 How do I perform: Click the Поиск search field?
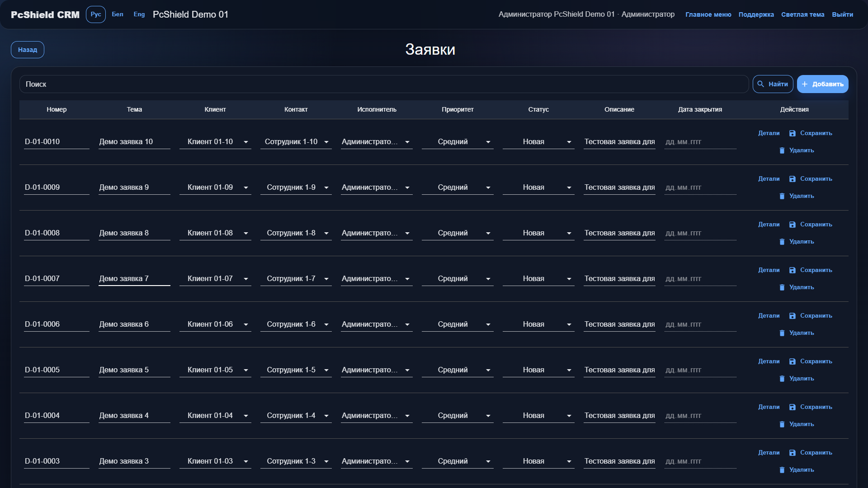tap(384, 84)
